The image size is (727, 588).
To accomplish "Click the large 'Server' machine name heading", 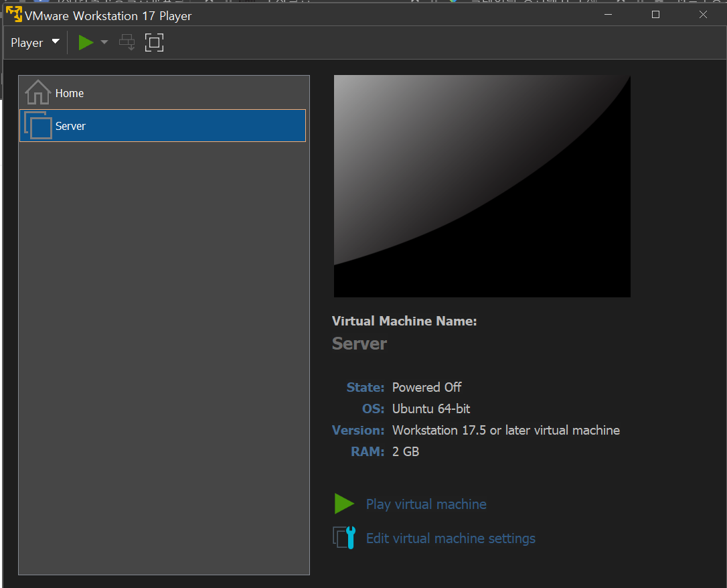I will pyautogui.click(x=359, y=344).
